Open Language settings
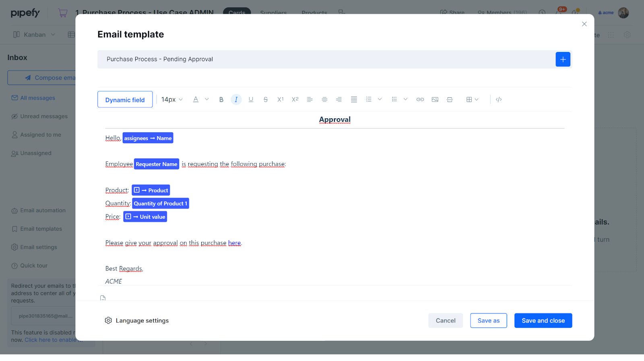 [136, 321]
